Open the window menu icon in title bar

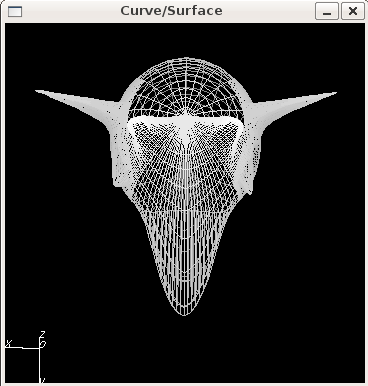(x=15, y=12)
